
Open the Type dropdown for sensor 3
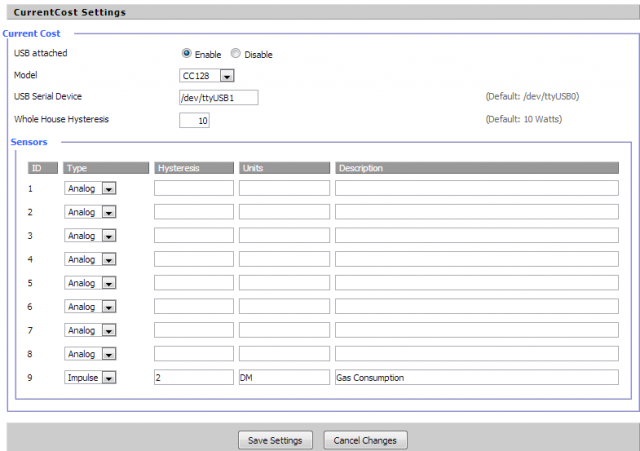point(90,235)
